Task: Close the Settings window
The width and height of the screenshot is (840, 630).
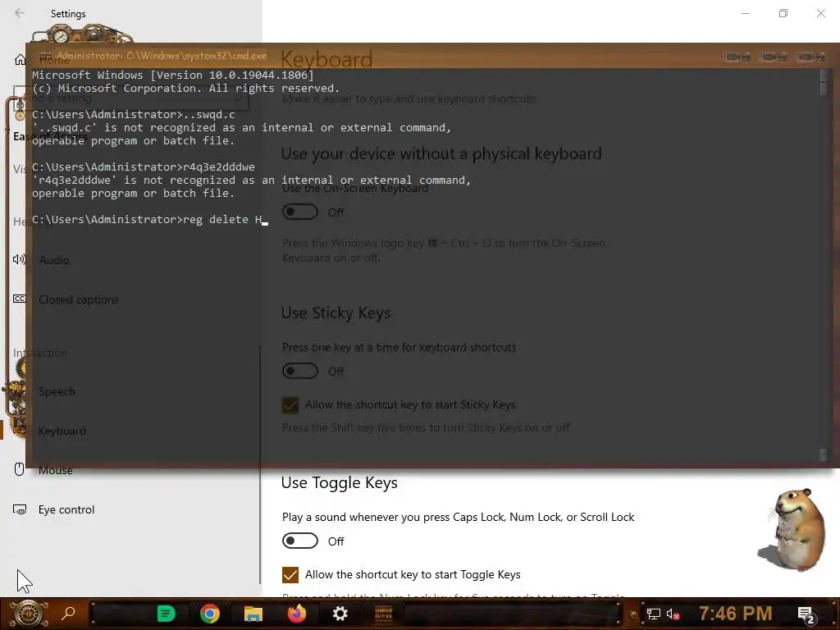Action: [820, 13]
